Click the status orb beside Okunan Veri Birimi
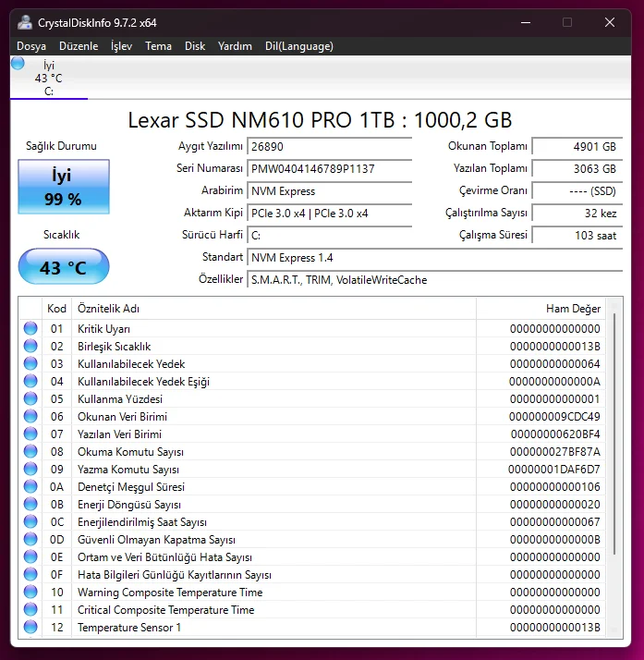 click(x=30, y=416)
